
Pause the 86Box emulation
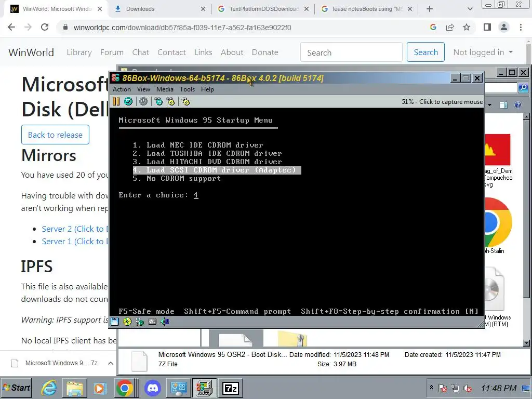click(116, 101)
